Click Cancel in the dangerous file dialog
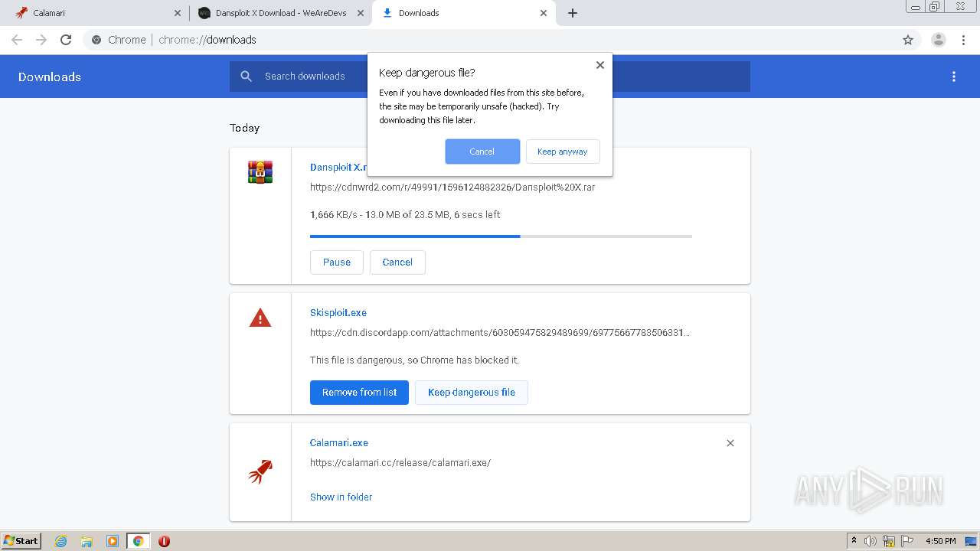980x551 pixels. 482,152
